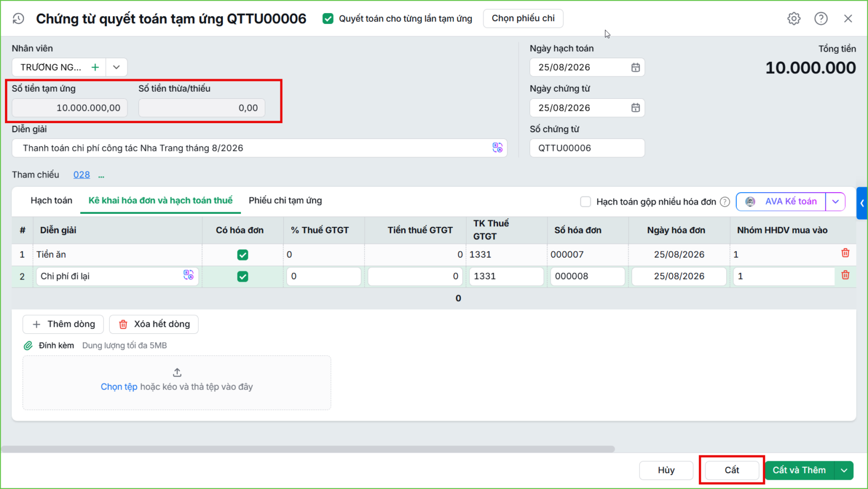Open the help question mark icon
Viewport: 868px width, 489px height.
coord(821,18)
